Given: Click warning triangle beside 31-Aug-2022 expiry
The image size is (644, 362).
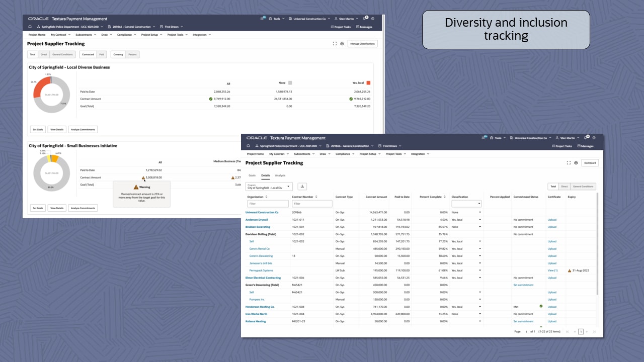Looking at the screenshot, I should pyautogui.click(x=570, y=270).
